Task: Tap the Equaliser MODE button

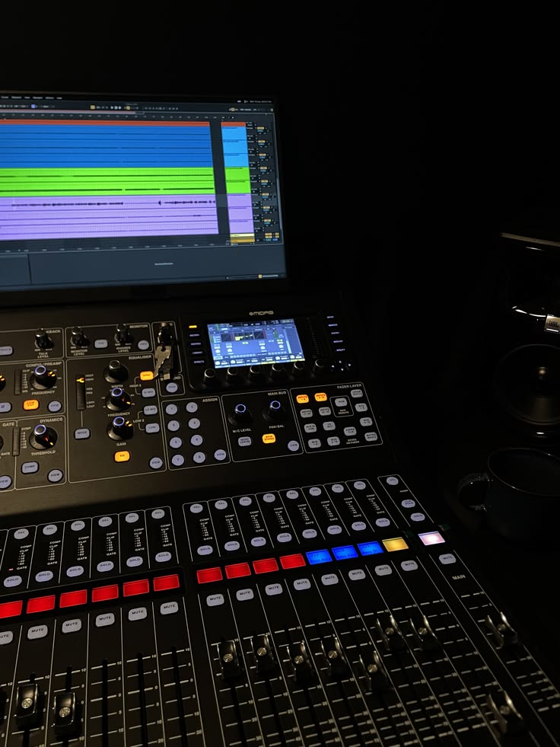Action: pos(82,433)
